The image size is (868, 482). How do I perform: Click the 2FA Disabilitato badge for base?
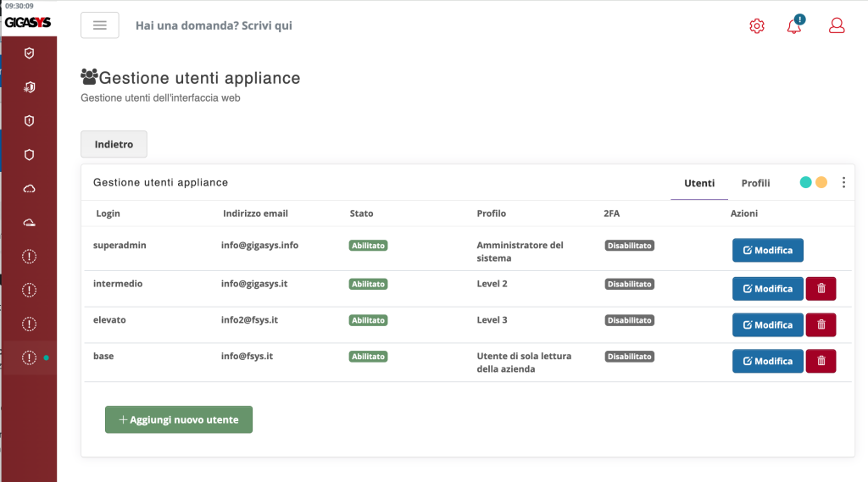(x=630, y=357)
